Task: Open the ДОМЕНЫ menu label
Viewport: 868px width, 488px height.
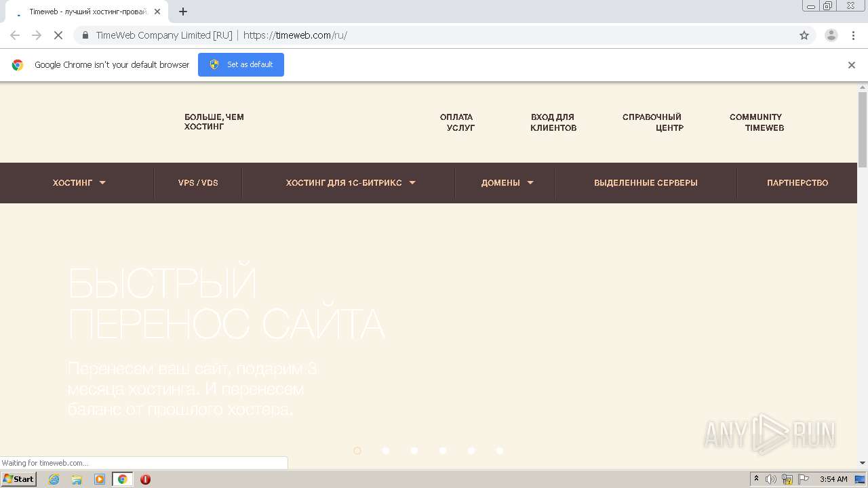Action: coord(500,183)
